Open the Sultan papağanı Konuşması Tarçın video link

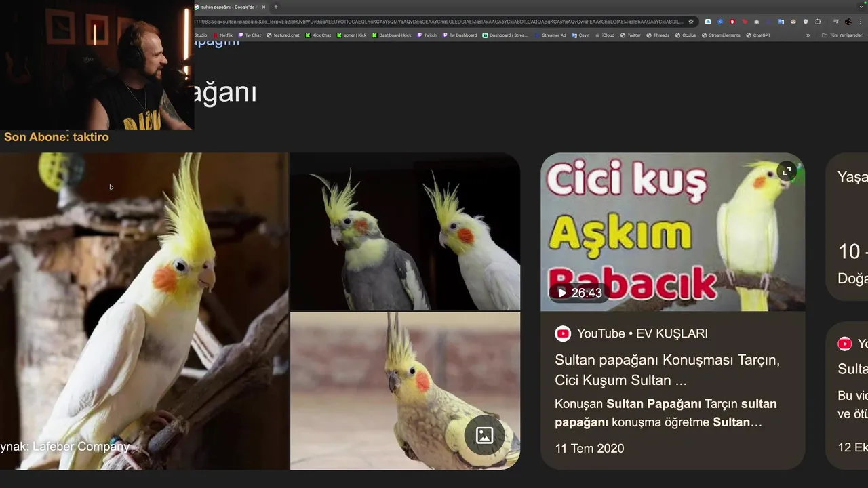[x=667, y=370]
